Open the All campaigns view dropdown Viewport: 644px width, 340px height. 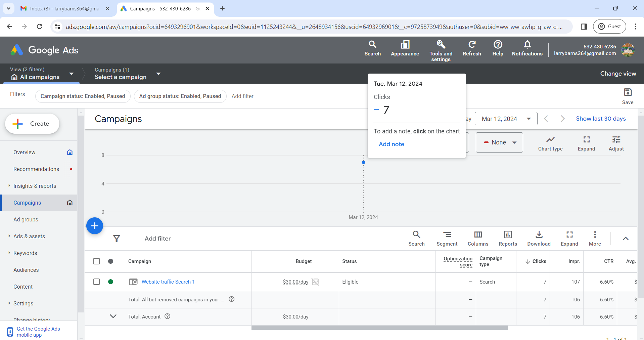click(42, 74)
